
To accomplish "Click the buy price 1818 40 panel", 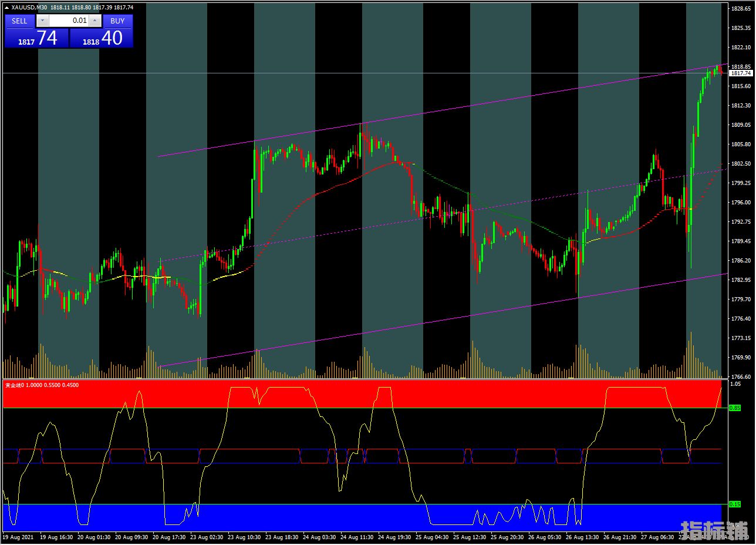I will (x=102, y=38).
